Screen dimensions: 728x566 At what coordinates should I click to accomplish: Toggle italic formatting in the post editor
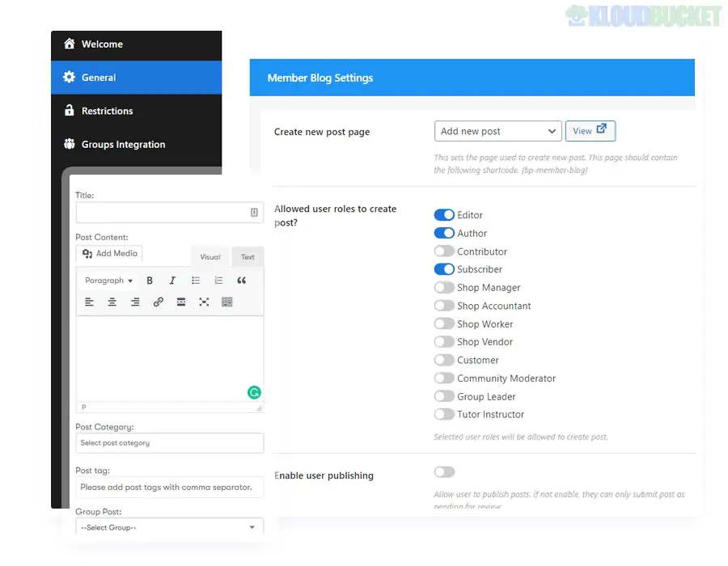point(171,280)
